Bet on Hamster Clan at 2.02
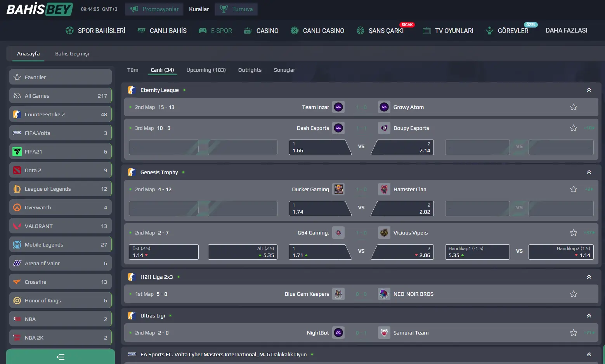This screenshot has width=605, height=364. pyautogui.click(x=402, y=209)
